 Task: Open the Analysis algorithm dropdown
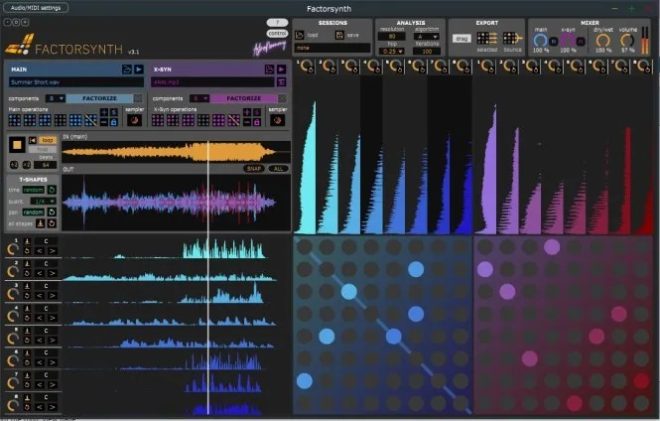(426, 37)
